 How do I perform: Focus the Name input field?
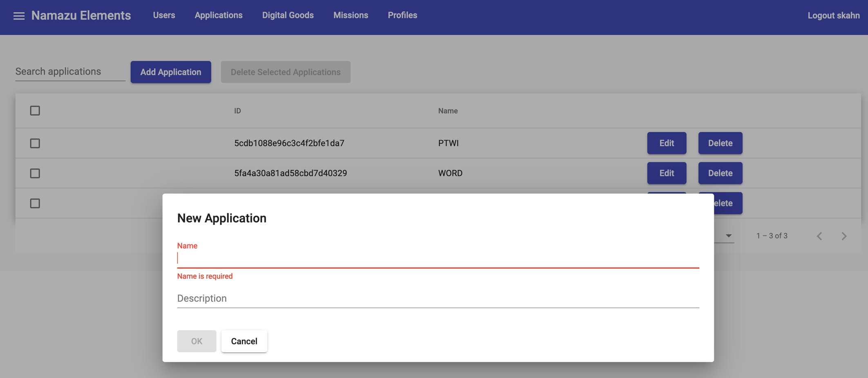[438, 258]
